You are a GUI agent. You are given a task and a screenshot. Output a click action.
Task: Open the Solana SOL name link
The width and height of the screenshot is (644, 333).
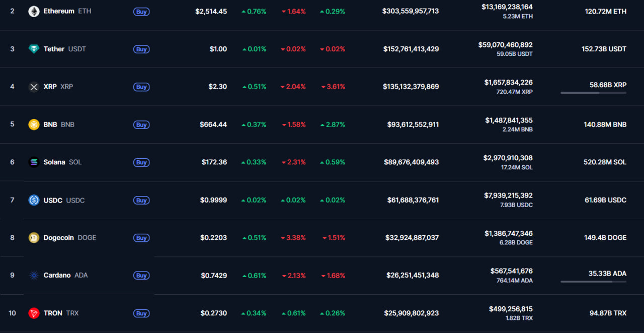pyautogui.click(x=62, y=162)
